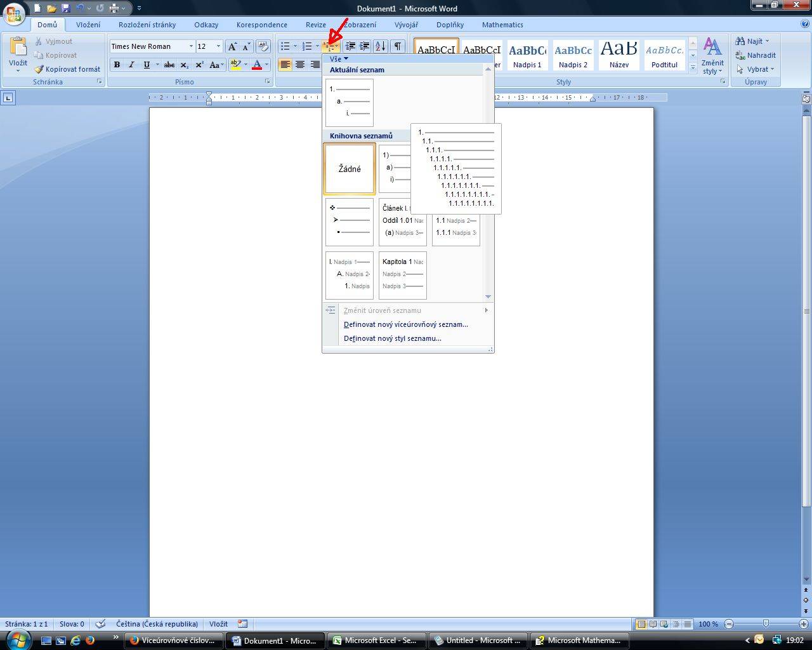Select I. A. 1. Nadpis list thumbnail
Viewport: 812px width, 650px height.
click(350, 275)
